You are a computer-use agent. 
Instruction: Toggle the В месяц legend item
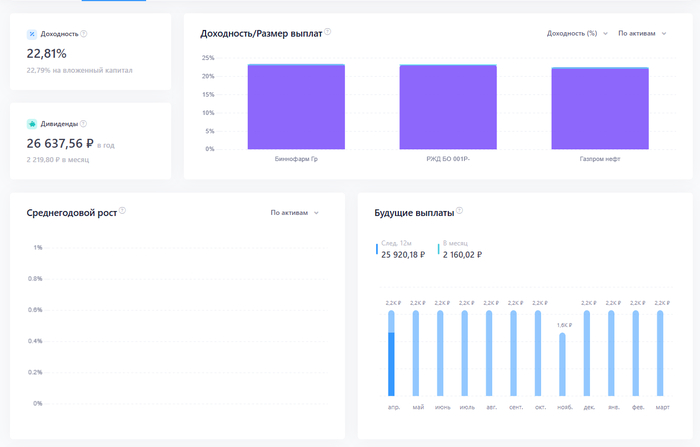coord(462,250)
